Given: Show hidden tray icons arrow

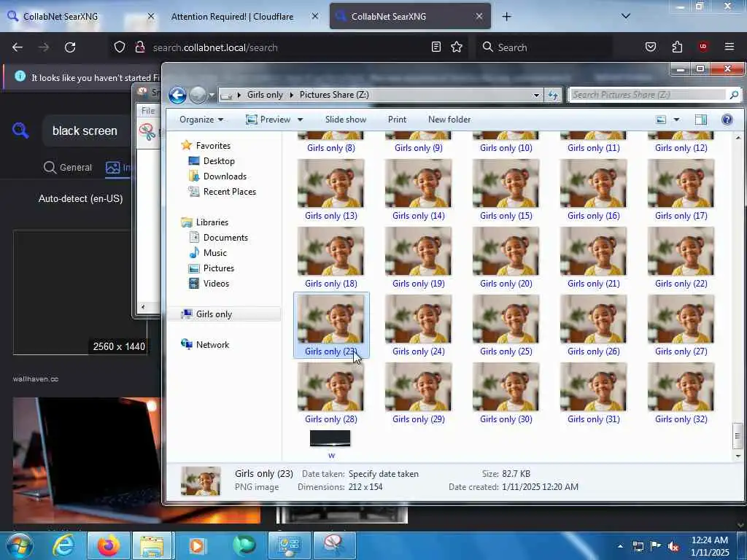Looking at the screenshot, I should tap(620, 546).
